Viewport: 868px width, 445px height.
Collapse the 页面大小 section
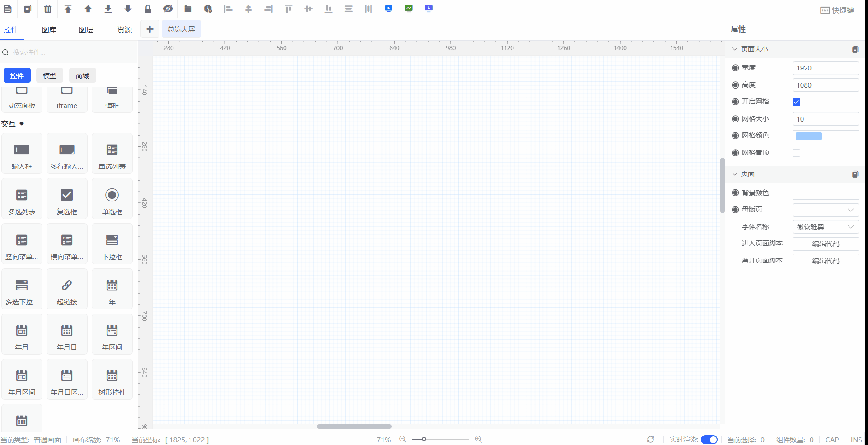[735, 49]
